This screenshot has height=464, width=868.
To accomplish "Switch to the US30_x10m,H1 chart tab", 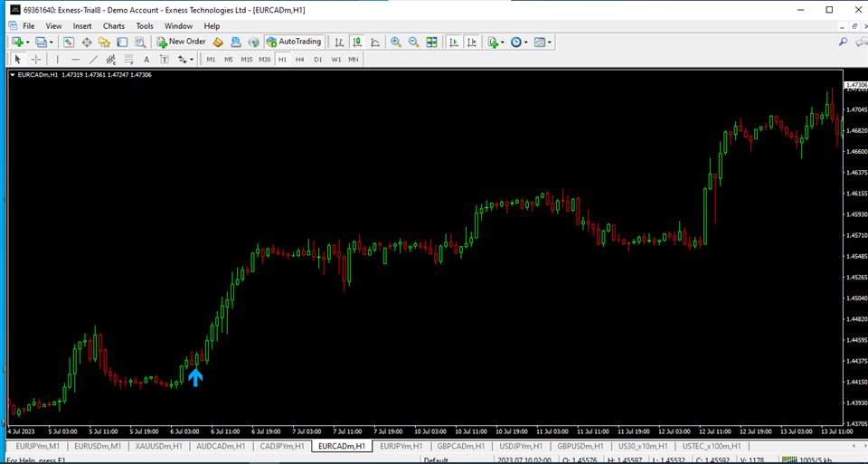I will pos(641,446).
